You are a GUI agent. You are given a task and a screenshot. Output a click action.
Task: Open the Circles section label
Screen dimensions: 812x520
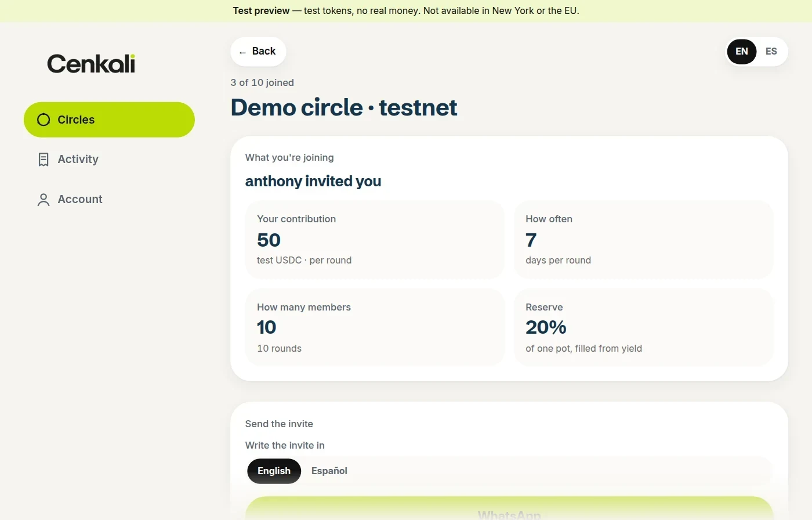coord(76,120)
